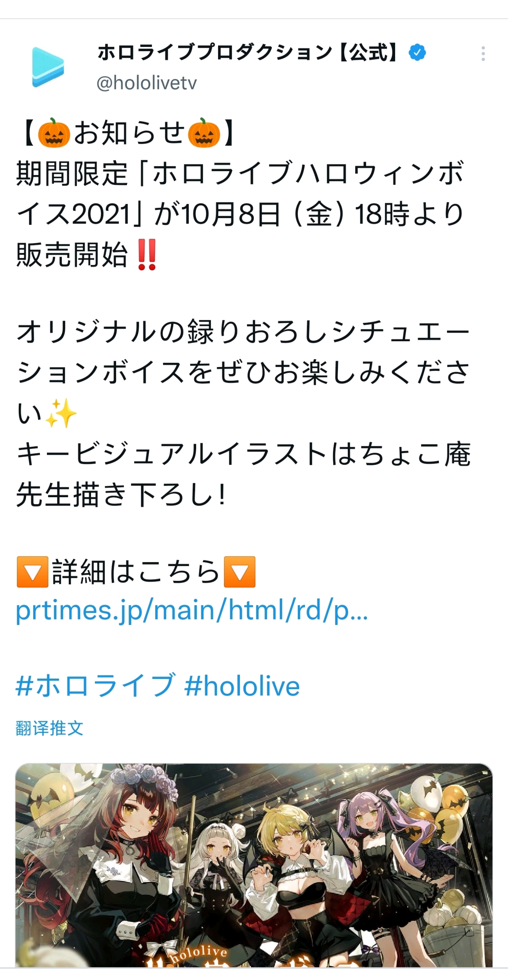Click the sparkles emoji after ください

click(61, 413)
